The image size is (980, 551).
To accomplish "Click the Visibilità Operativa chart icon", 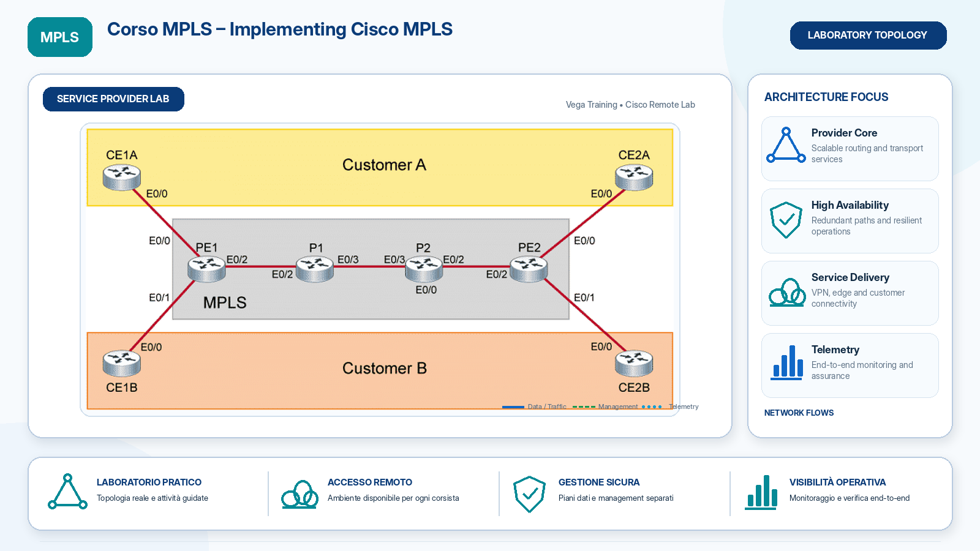I will click(x=761, y=492).
